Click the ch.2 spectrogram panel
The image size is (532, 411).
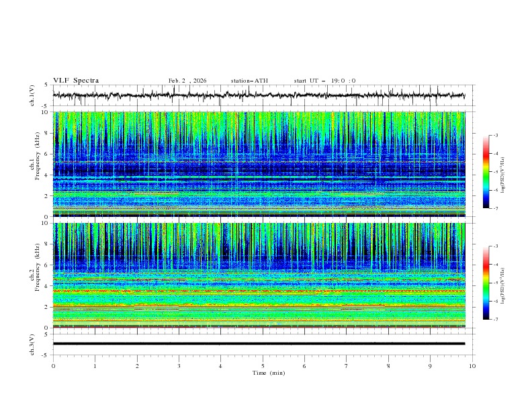click(259, 275)
